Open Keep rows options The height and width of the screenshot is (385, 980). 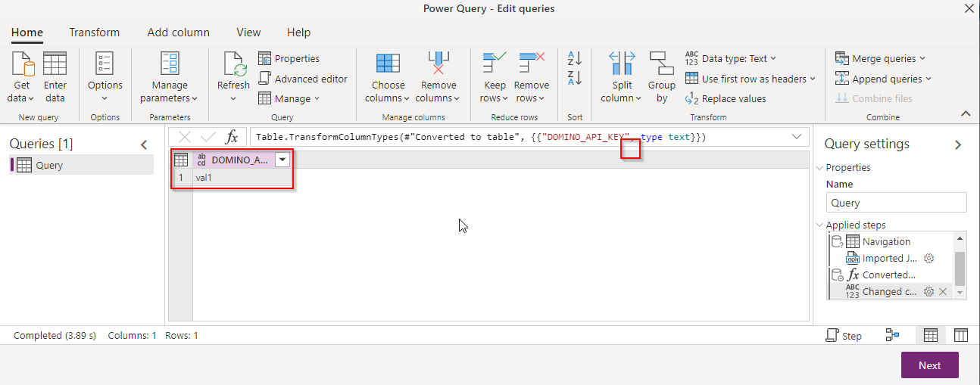pyautogui.click(x=495, y=79)
